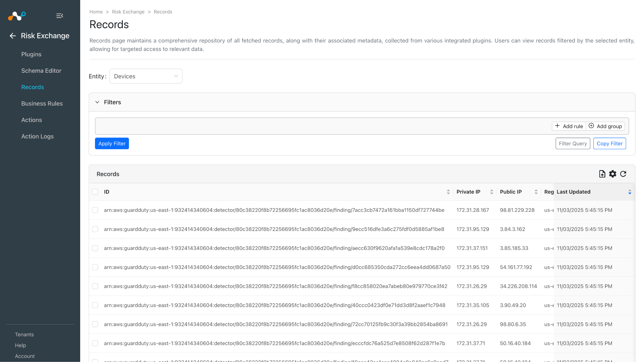Open Business Rules page
The height and width of the screenshot is (362, 644).
[42, 104]
